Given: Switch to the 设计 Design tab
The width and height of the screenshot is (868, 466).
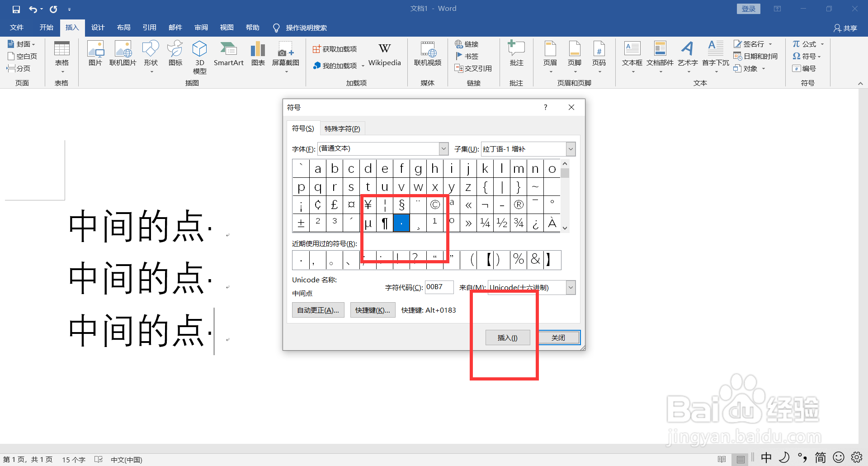Looking at the screenshot, I should [98, 28].
